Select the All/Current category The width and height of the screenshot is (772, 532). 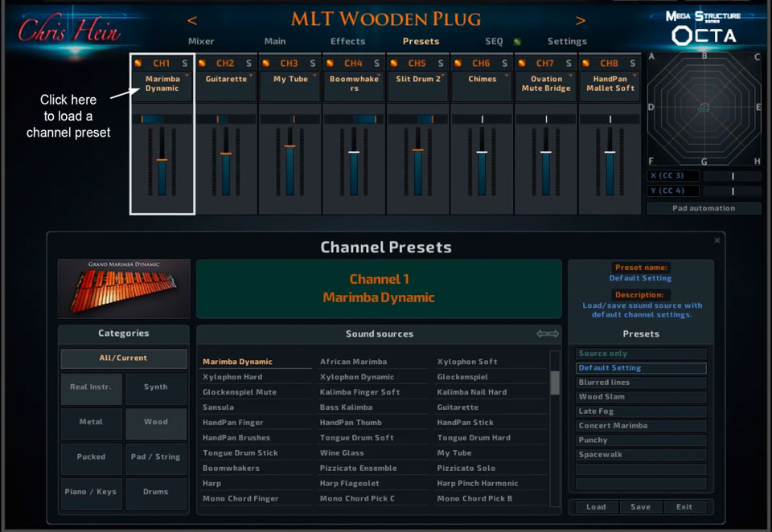coord(124,358)
